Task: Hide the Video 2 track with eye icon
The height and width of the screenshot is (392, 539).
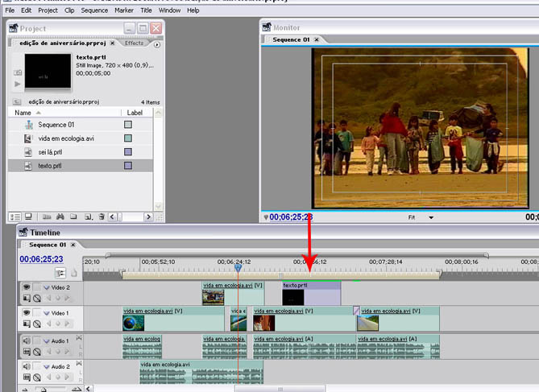Action: click(27, 287)
